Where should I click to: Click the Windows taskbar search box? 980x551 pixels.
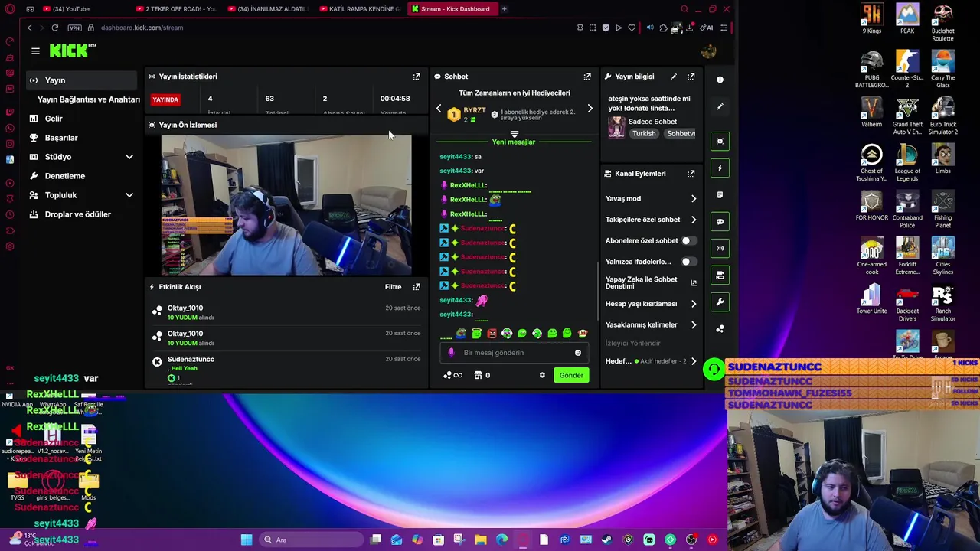pos(310,540)
